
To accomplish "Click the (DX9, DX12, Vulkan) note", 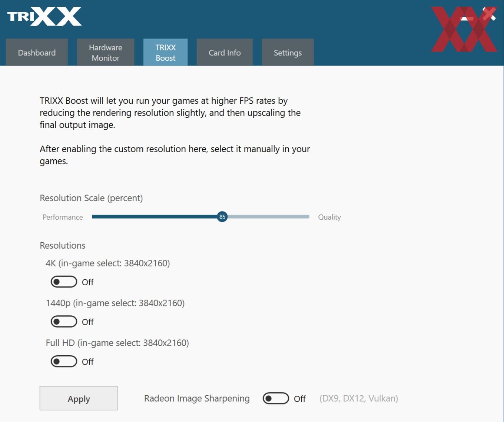I will click(x=359, y=398).
